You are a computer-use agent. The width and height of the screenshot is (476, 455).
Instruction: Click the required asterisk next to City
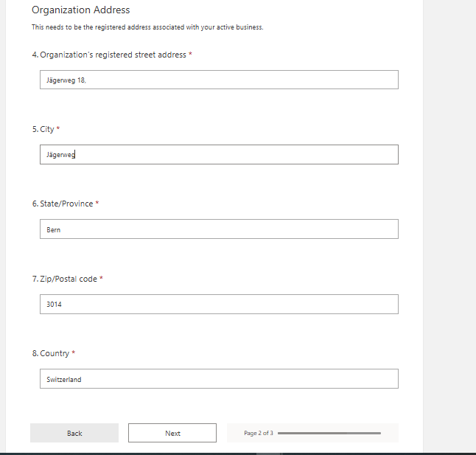point(58,129)
